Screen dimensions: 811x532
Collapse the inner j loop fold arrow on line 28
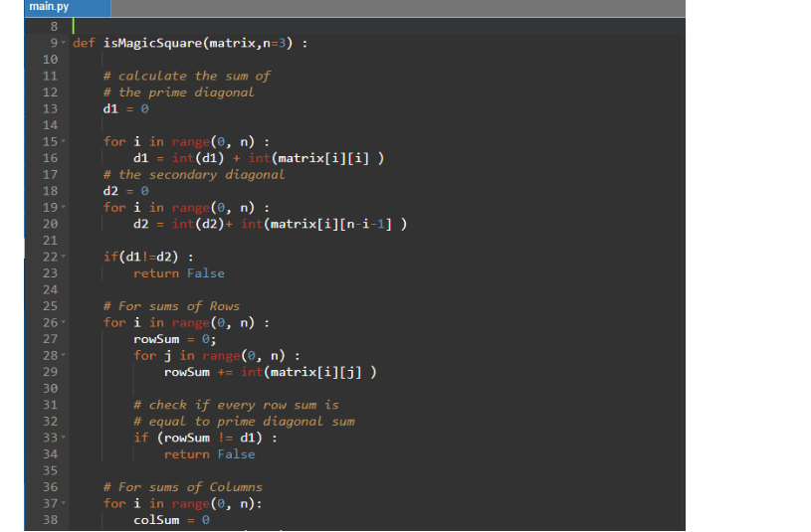tap(63, 355)
